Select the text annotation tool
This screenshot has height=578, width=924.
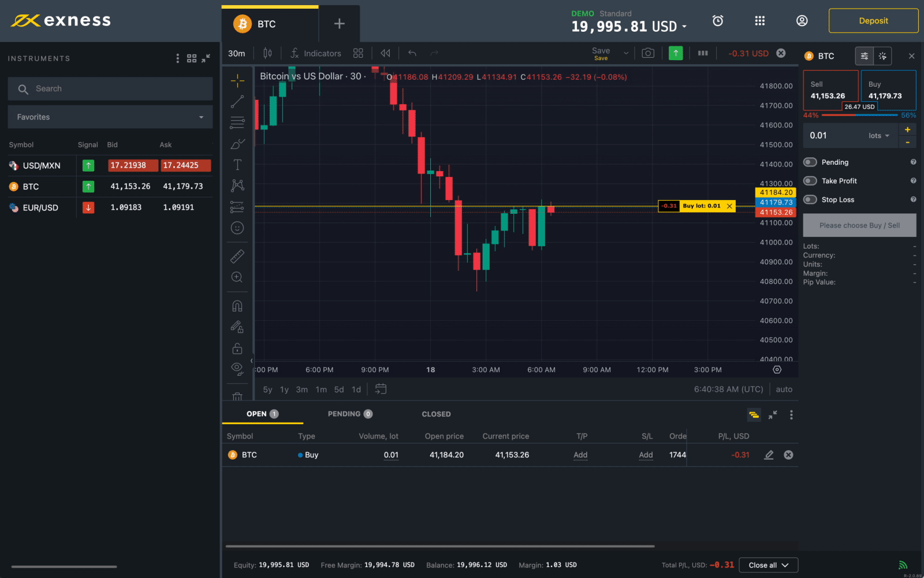[237, 165]
